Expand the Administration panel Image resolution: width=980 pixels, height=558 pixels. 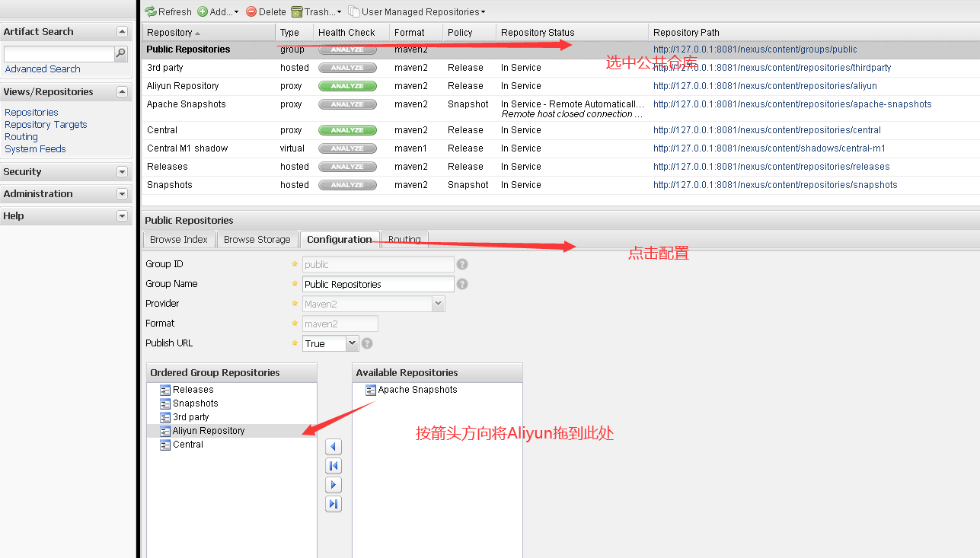pos(122,194)
